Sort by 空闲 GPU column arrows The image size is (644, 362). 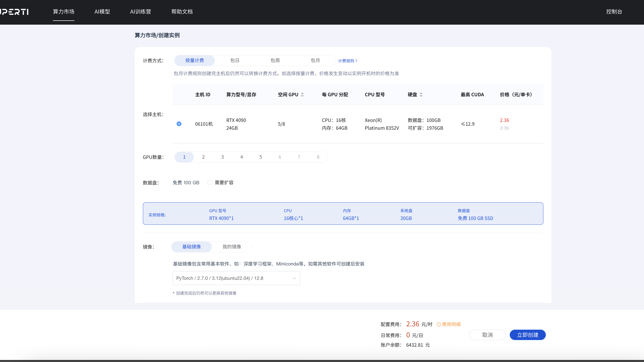[x=302, y=95]
